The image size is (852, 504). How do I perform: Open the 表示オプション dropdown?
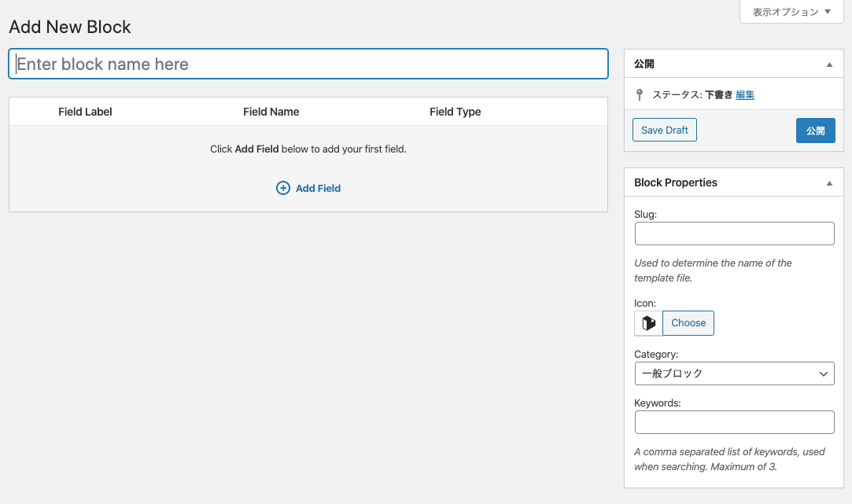[791, 12]
